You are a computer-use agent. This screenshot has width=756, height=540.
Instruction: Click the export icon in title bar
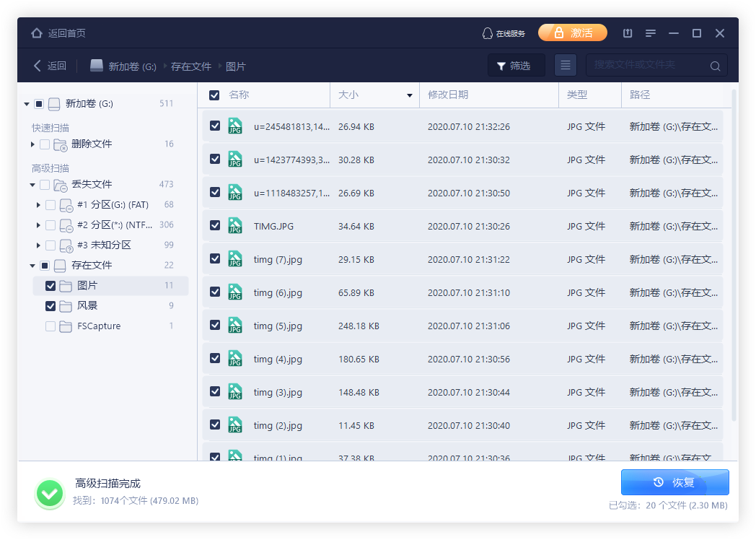click(628, 33)
